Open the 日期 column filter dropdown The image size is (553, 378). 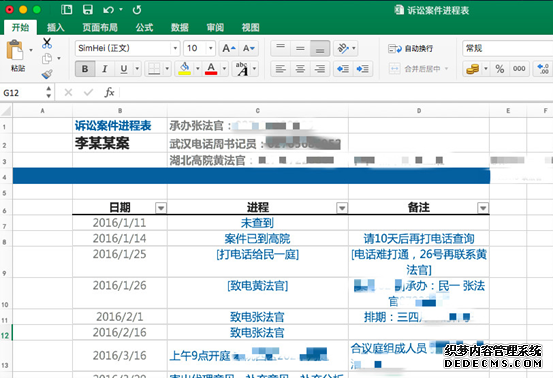pos(161,208)
